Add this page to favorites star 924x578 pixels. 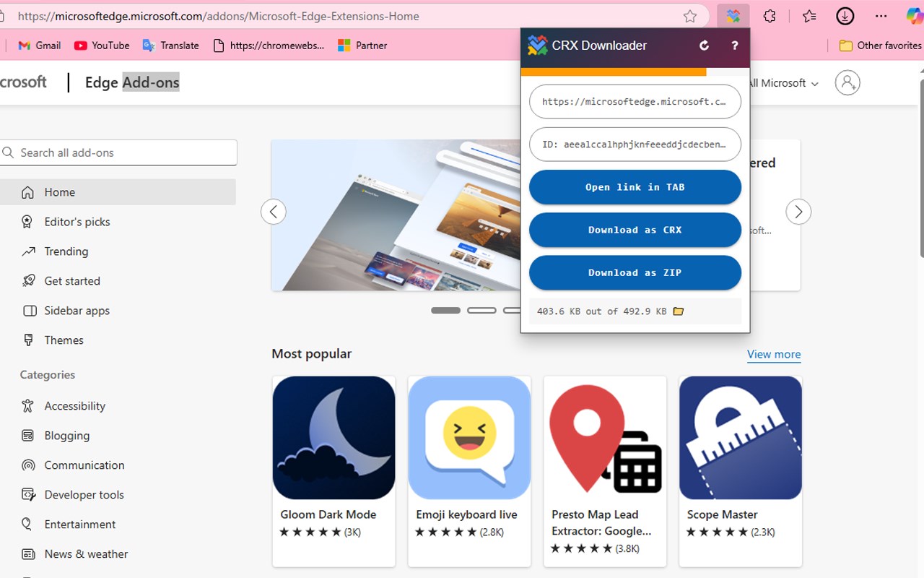click(690, 16)
